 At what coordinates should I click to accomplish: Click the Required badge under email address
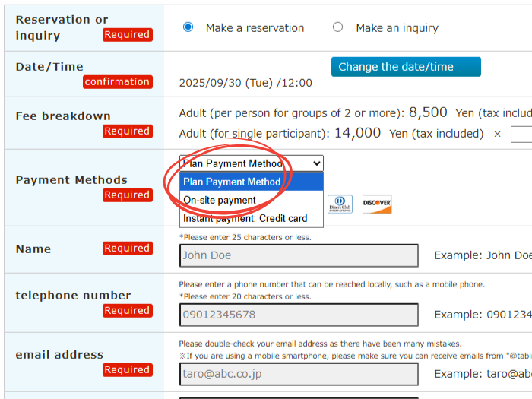click(x=127, y=370)
